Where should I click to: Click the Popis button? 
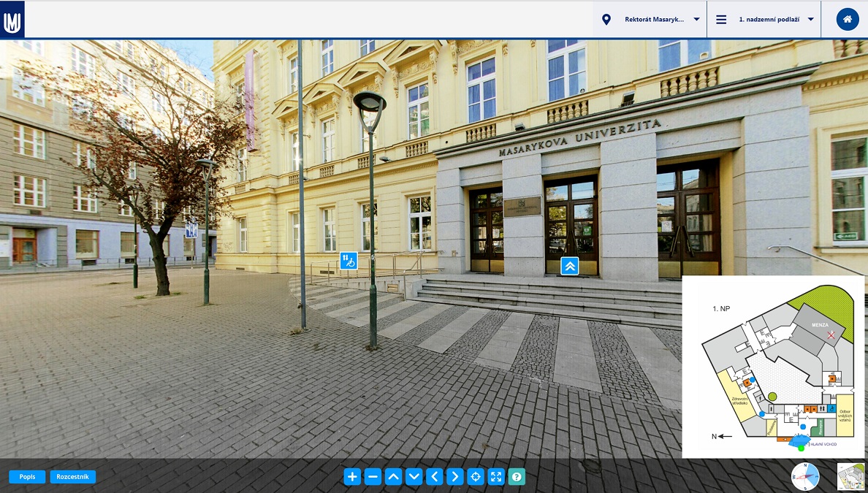point(27,476)
